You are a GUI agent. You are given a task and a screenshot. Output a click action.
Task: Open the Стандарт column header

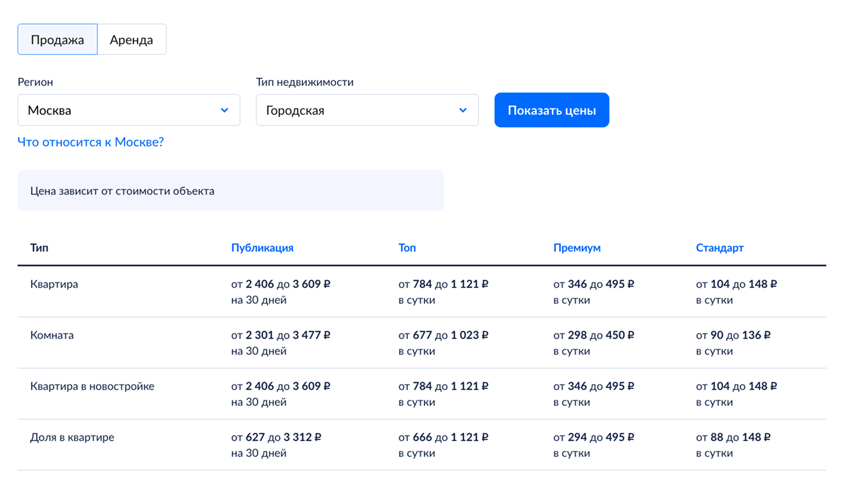720,247
